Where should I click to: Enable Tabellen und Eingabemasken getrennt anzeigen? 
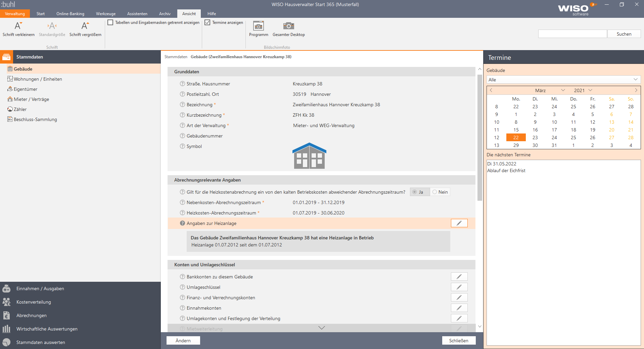pyautogui.click(x=110, y=23)
